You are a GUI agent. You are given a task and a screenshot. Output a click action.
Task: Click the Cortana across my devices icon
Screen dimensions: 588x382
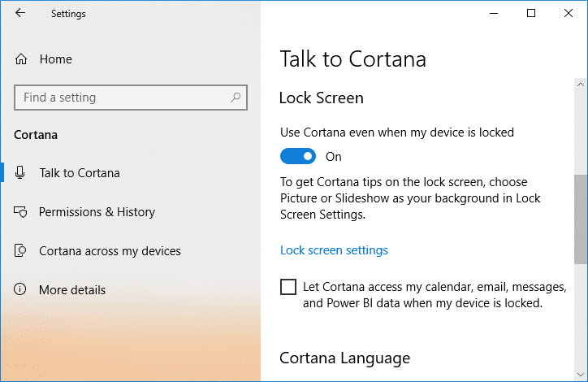(x=20, y=250)
